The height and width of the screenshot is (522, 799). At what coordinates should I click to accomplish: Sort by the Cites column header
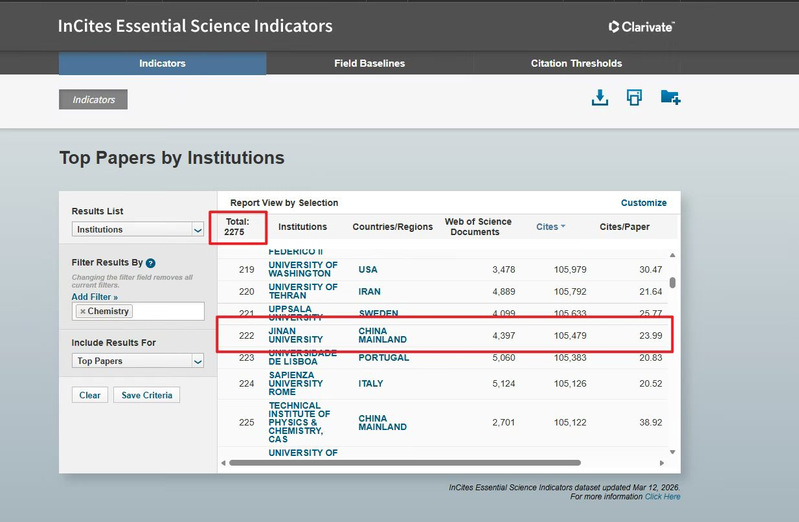coord(550,227)
